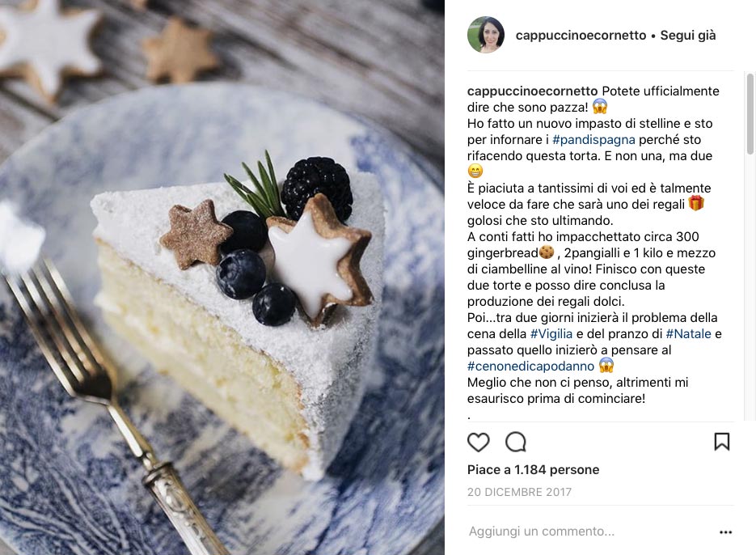Click the scared face emoji after 'pazza!'
The image size is (756, 555).
tap(599, 106)
